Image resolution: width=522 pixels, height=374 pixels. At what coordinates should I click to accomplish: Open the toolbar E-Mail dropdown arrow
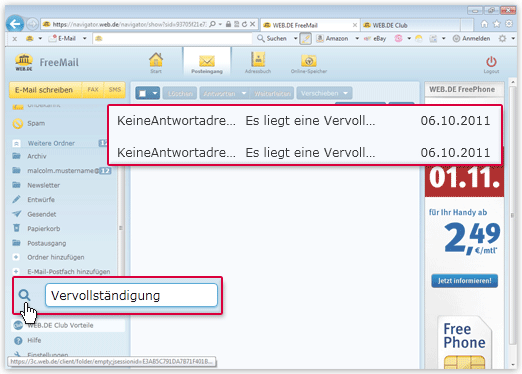pyautogui.click(x=85, y=39)
